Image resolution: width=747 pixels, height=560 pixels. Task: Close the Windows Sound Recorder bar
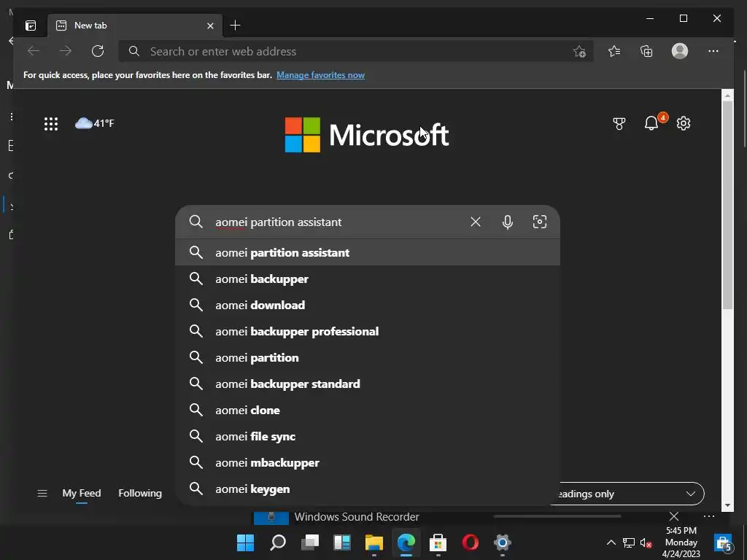(x=673, y=516)
